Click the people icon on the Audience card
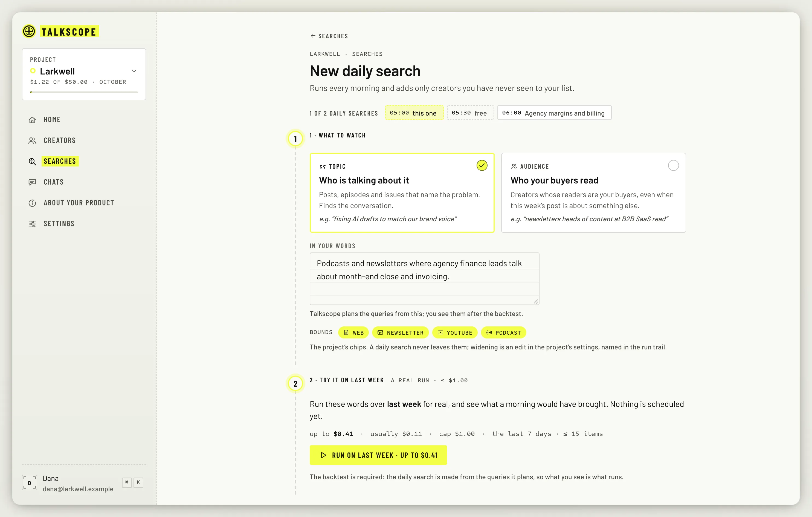The height and width of the screenshot is (517, 812). click(514, 166)
